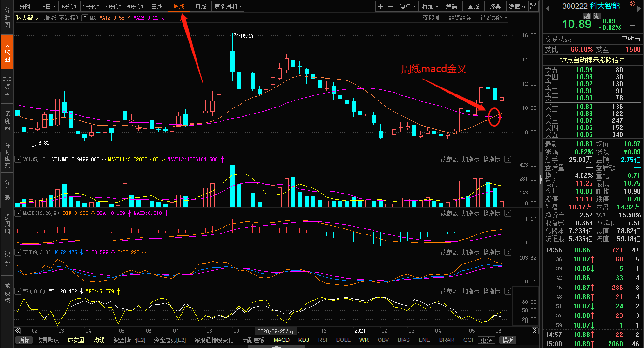Image resolution: width=644 pixels, height=348 pixels.
Task: Select 周线 weekly tab
Action: pos(179,7)
